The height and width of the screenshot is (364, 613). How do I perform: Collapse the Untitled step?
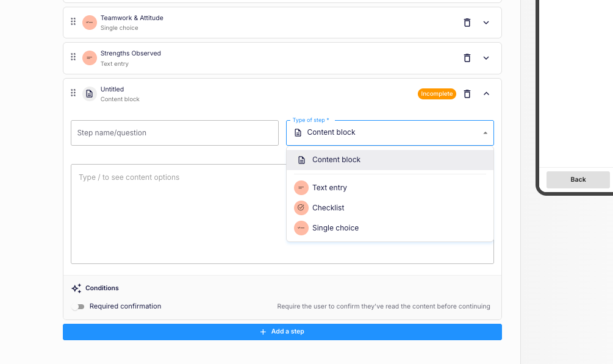point(486,94)
